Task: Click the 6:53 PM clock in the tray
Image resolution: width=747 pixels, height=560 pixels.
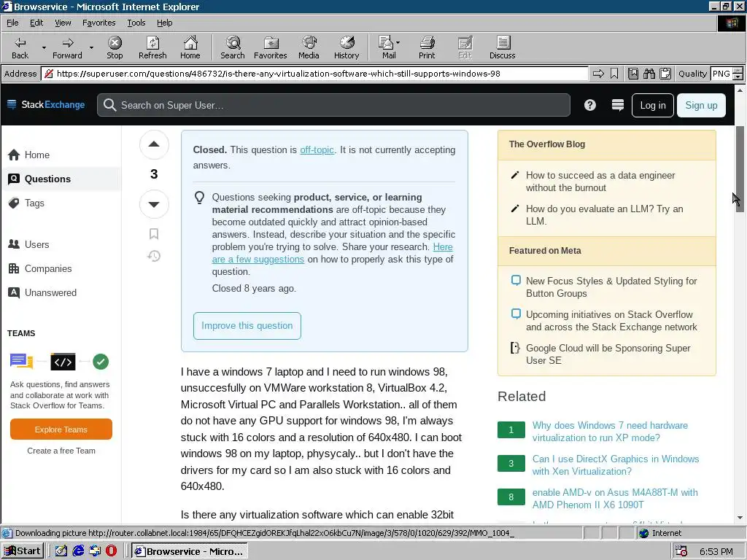Action: tap(716, 551)
